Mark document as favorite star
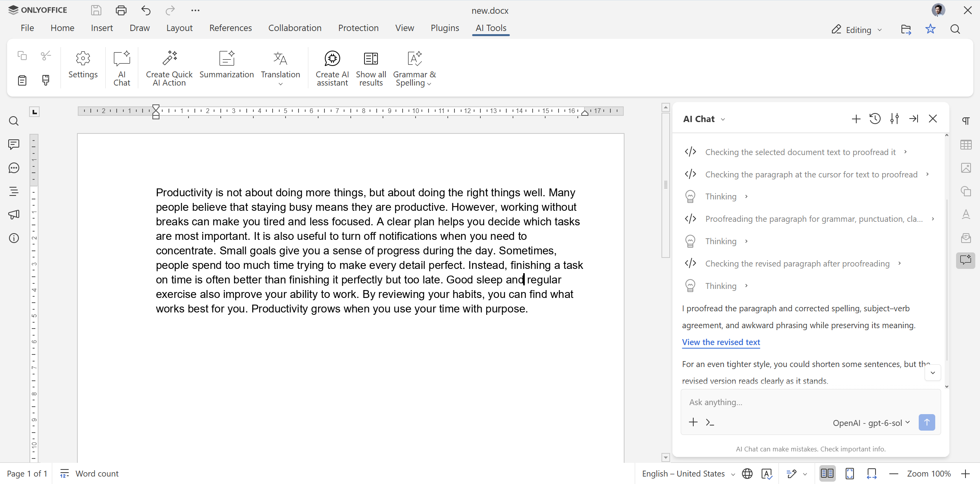This screenshot has width=980, height=484. [930, 29]
